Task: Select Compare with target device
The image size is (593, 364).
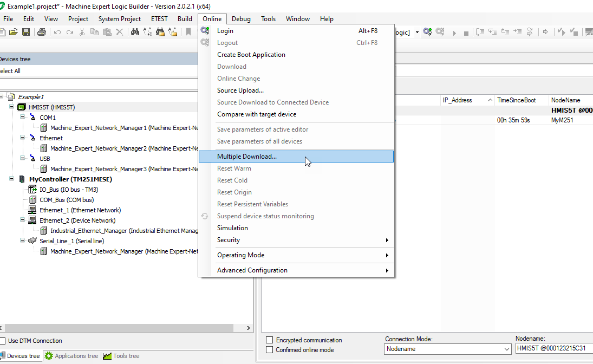Action: coord(296,114)
